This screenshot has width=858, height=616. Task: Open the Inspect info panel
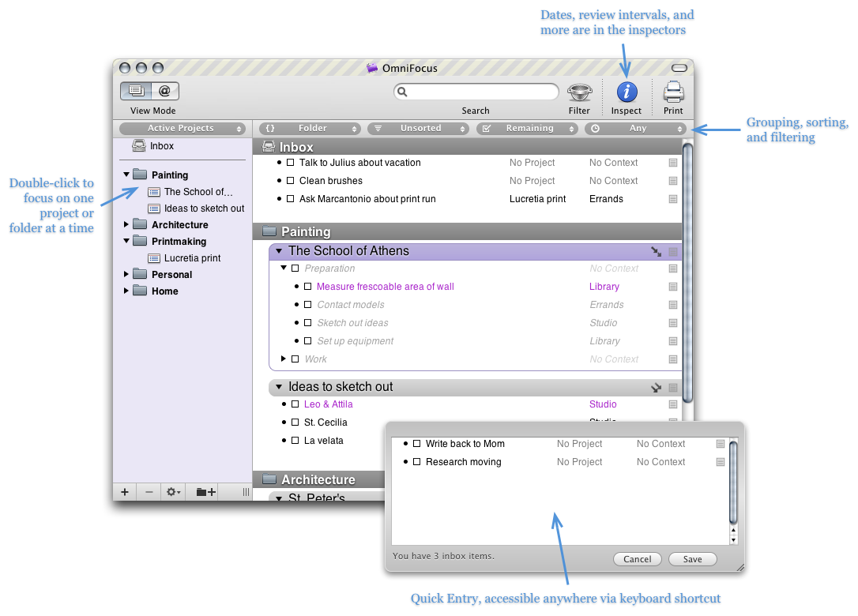(626, 92)
